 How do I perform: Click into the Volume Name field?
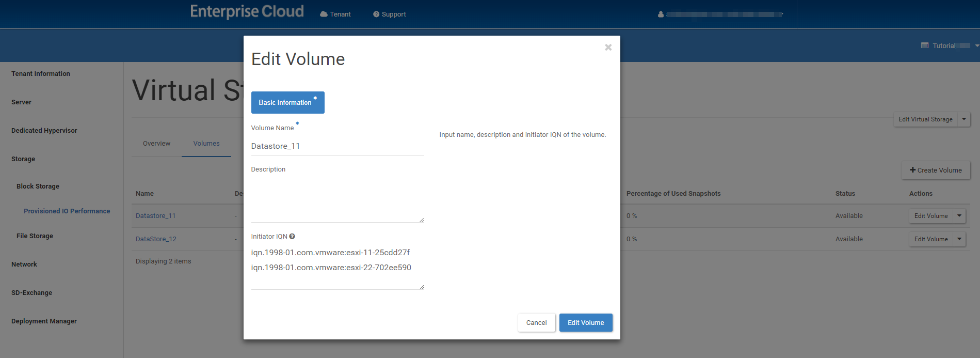coord(337,146)
